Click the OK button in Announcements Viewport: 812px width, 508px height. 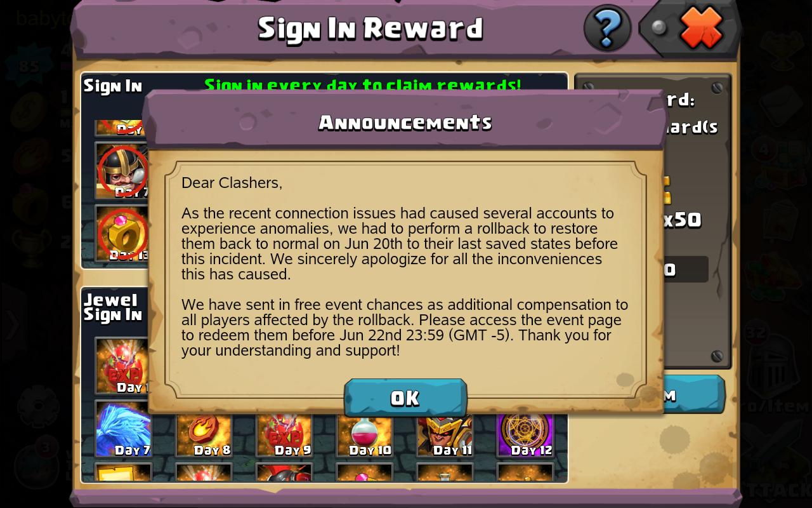pos(405,398)
